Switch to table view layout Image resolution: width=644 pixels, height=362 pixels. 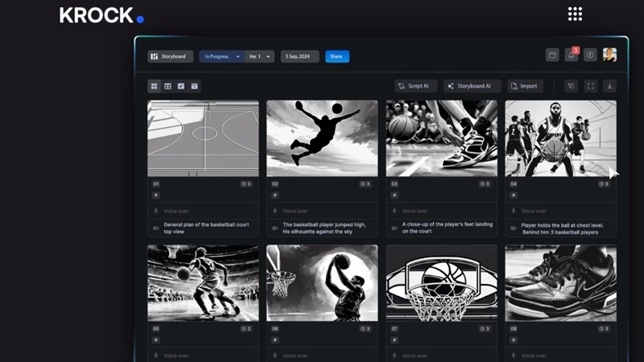coord(167,86)
